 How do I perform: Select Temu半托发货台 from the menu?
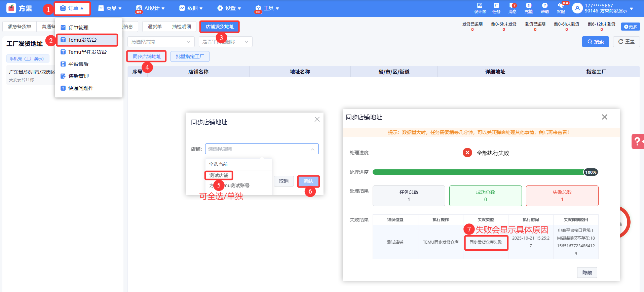87,52
